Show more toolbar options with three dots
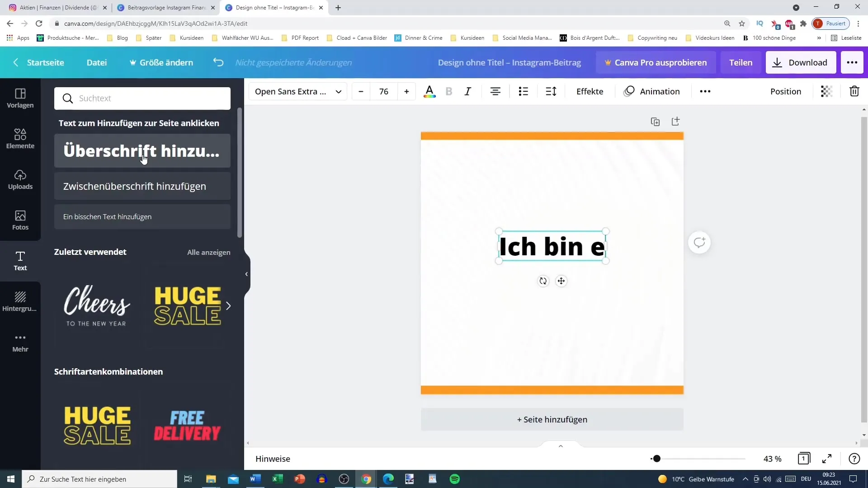Image resolution: width=868 pixels, height=488 pixels. [705, 92]
